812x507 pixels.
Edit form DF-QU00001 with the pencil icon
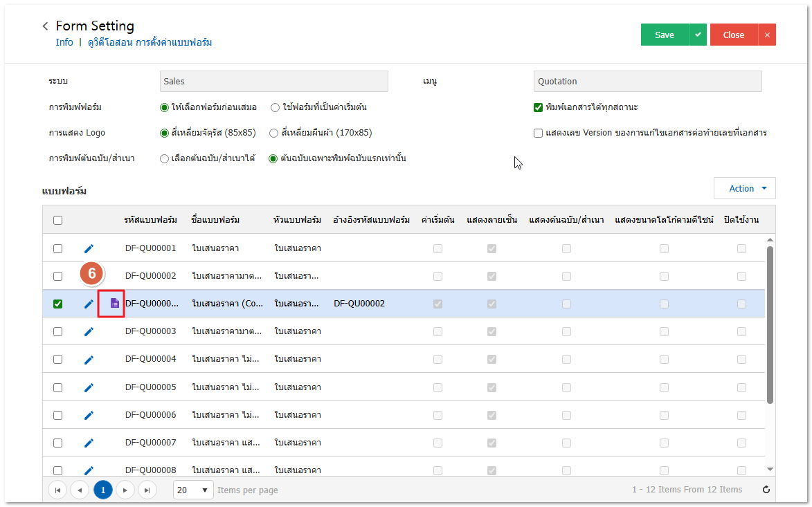[x=89, y=248]
